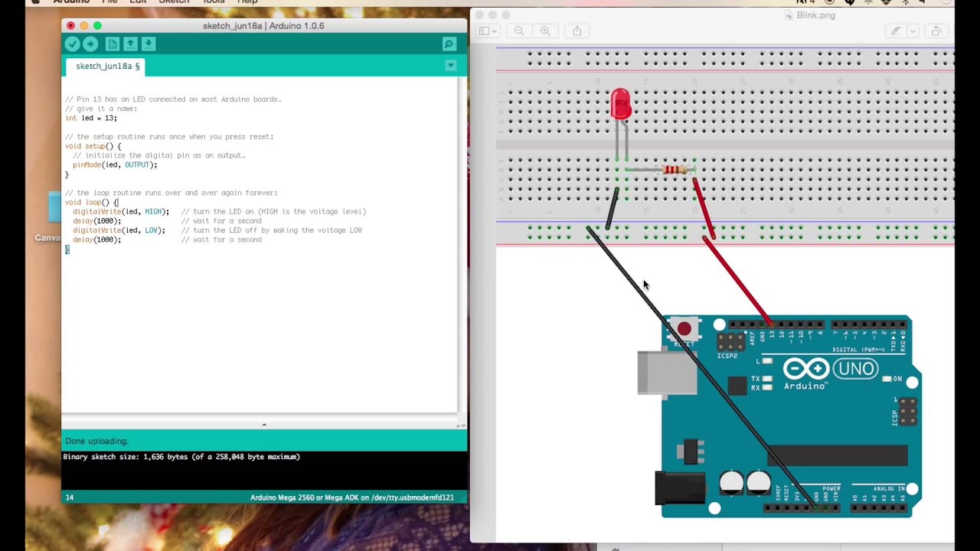Click the 'int led = 13;' code line
This screenshot has height=551, width=980.
tap(91, 118)
